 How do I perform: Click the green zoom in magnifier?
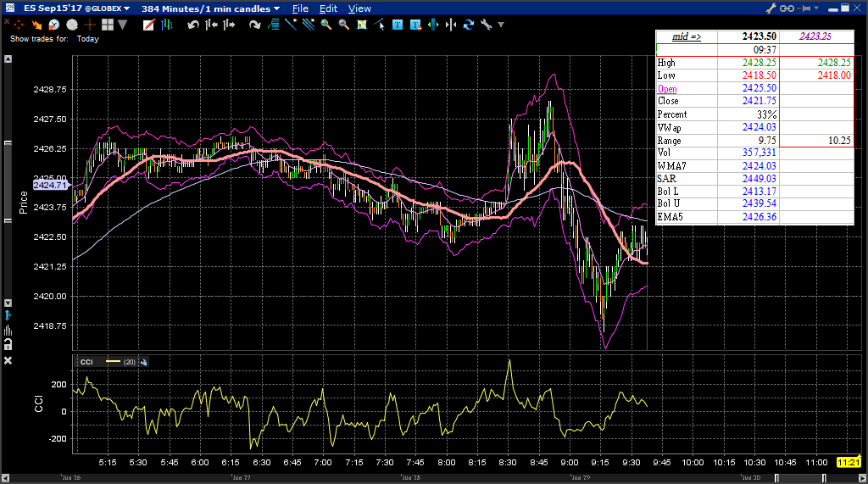(326, 25)
